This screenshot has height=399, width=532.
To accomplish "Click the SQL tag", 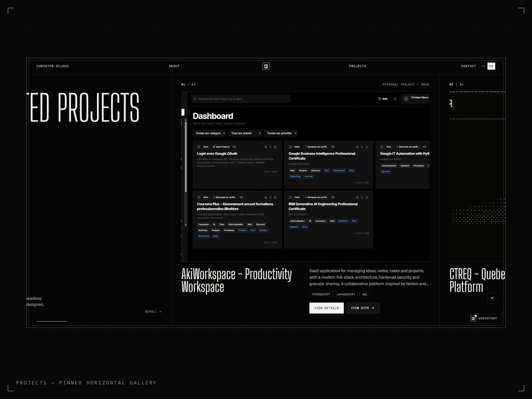I will coord(365,294).
